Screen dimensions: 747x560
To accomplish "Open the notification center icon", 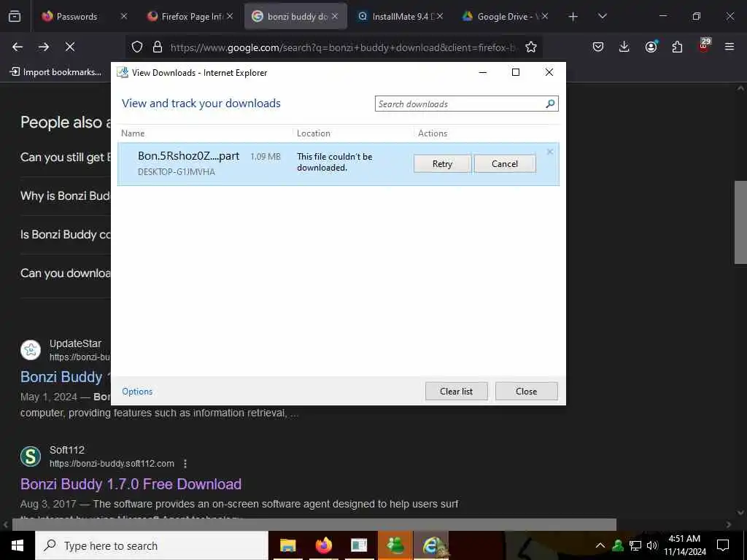I will click(723, 545).
